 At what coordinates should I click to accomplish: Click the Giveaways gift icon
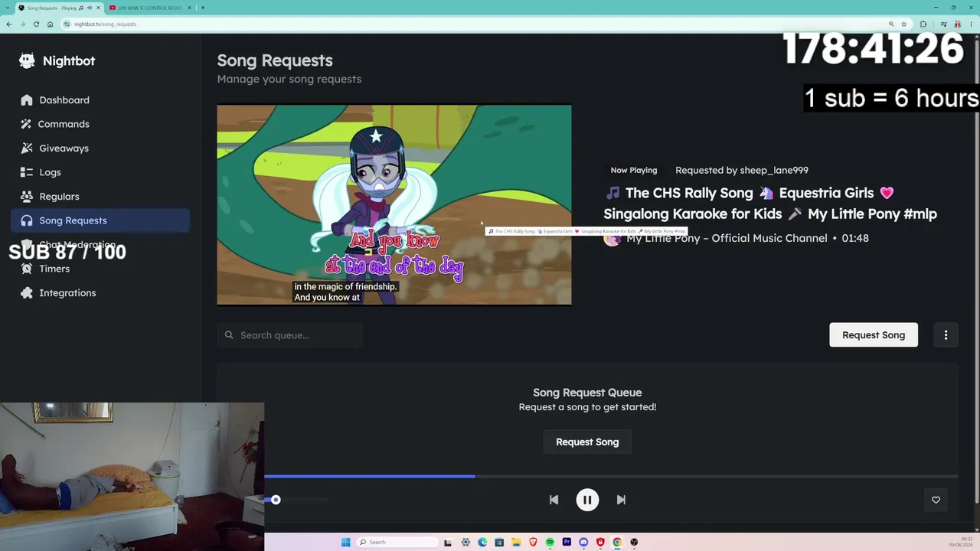[27, 148]
